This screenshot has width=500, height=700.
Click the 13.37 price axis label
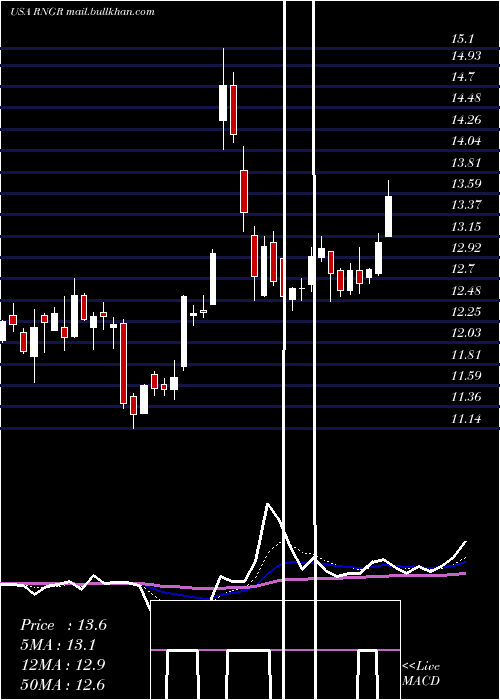tap(466, 205)
